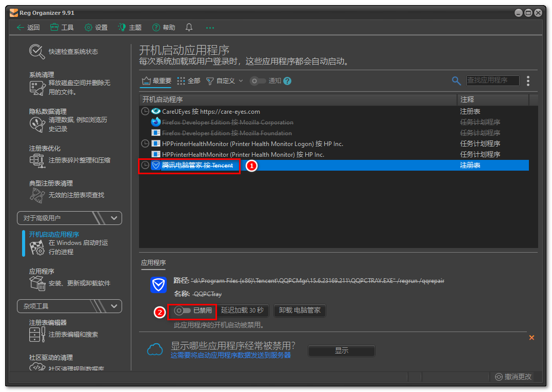Image resolution: width=552 pixels, height=392 pixels.
Task: Click the QQPCTRAY.EXE path text
Action: click(x=318, y=281)
